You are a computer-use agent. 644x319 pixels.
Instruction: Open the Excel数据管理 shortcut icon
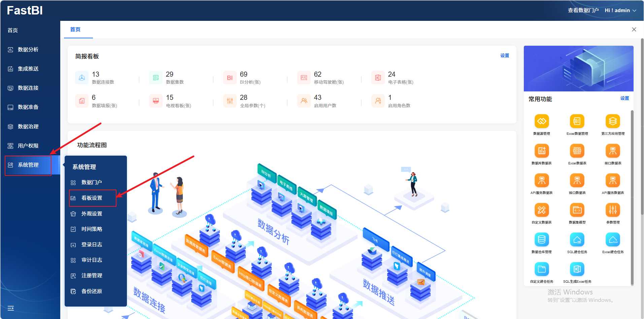[577, 121]
